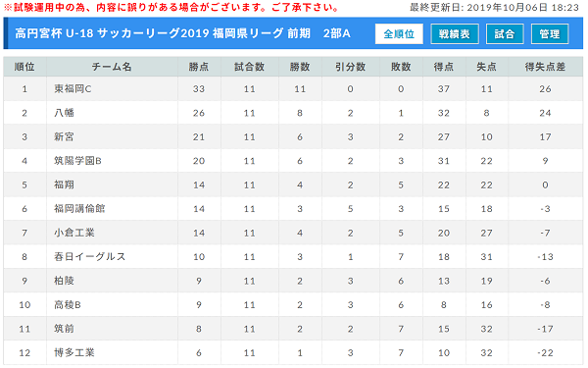Viewport: 588px width, 368px height.
Task: Open the 戦績表 tab
Action: tap(455, 33)
